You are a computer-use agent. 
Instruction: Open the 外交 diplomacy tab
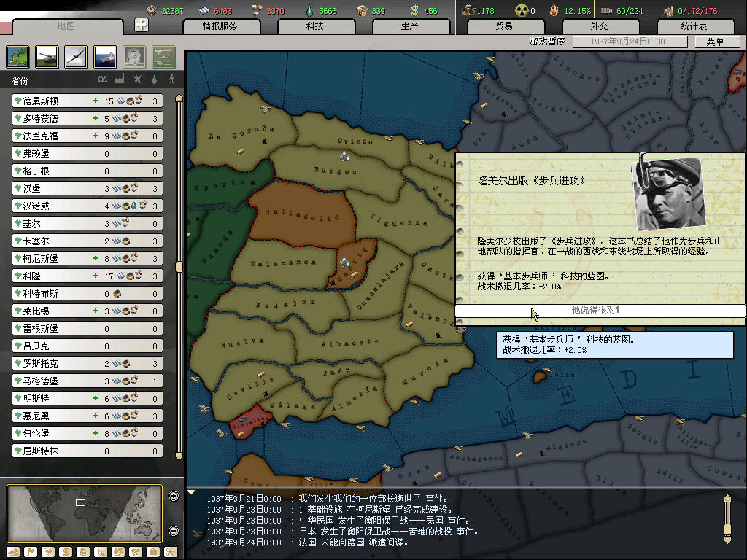pyautogui.click(x=598, y=26)
